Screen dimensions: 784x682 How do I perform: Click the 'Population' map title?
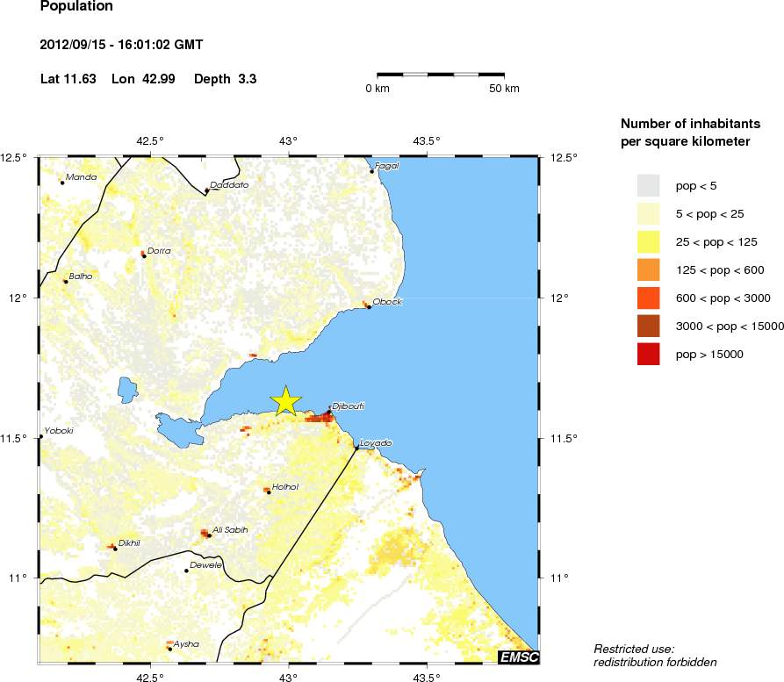click(x=77, y=7)
